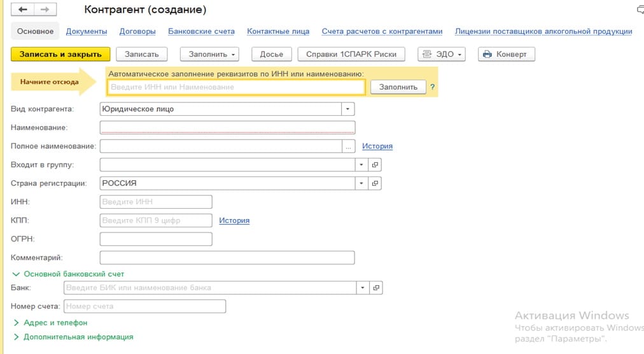Click the ellipsis button for full name
Screen dimensions: 644x354
click(x=348, y=146)
